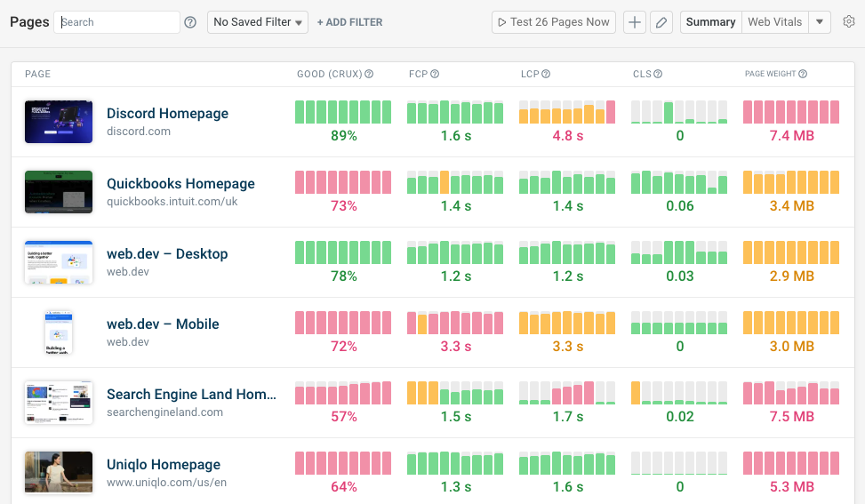Click the Uniqlo Homepage thumbnail
Screen dimensions: 865x504
[59, 472]
